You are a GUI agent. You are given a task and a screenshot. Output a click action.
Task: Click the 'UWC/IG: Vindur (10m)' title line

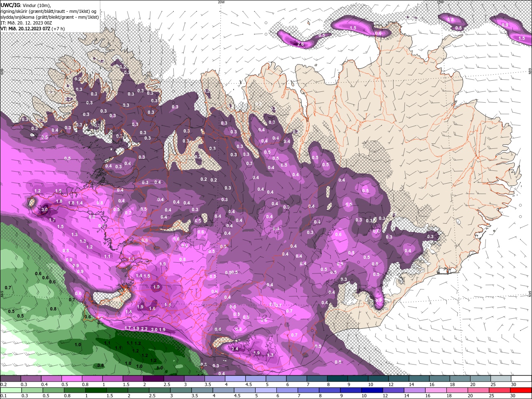click(x=26, y=5)
